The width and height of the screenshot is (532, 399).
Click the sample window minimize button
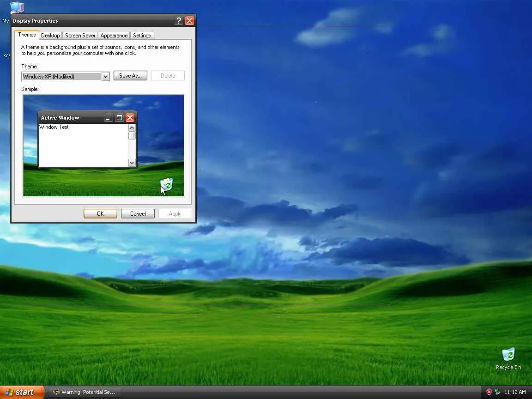[x=108, y=118]
